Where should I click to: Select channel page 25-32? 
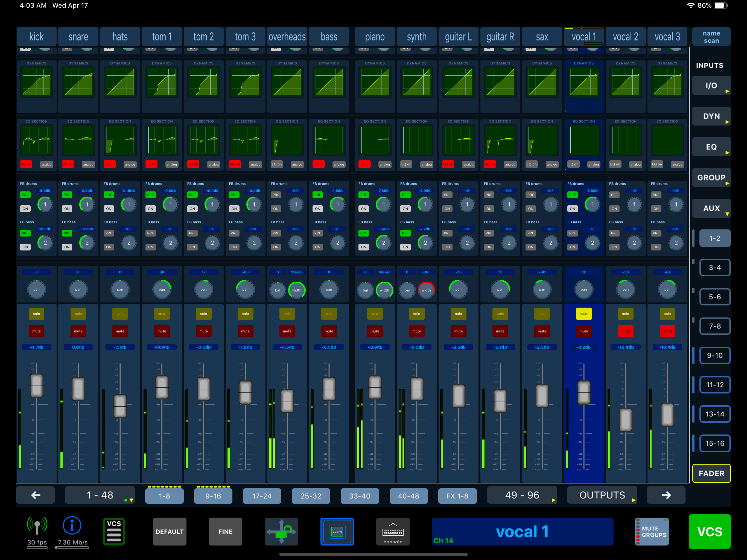(x=311, y=496)
